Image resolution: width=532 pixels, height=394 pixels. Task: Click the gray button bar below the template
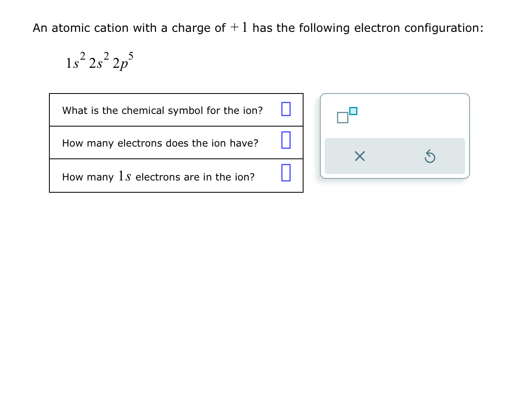point(395,156)
